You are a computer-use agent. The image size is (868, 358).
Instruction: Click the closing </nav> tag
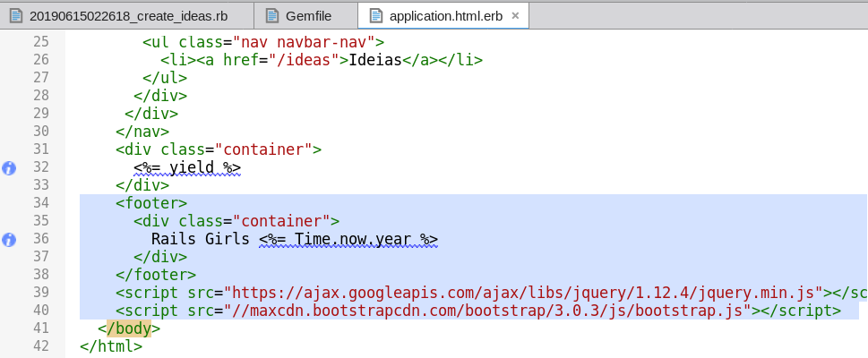click(142, 132)
